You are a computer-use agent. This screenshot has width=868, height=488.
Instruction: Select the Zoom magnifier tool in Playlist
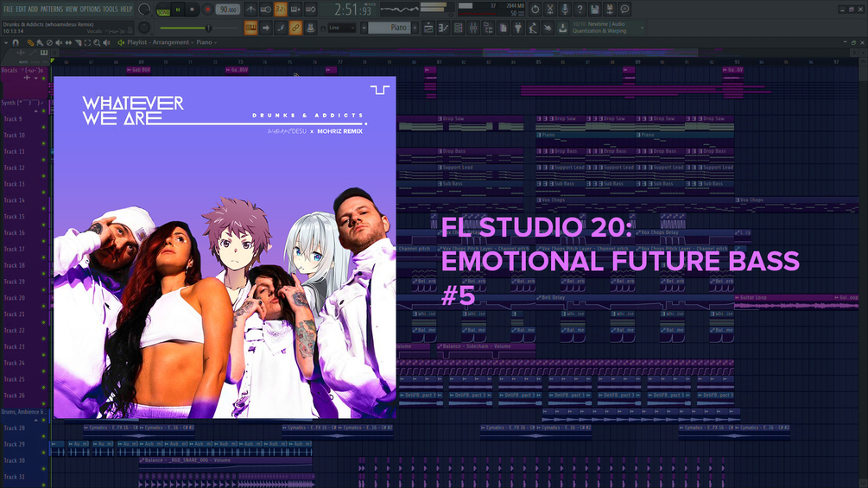pyautogui.click(x=97, y=42)
